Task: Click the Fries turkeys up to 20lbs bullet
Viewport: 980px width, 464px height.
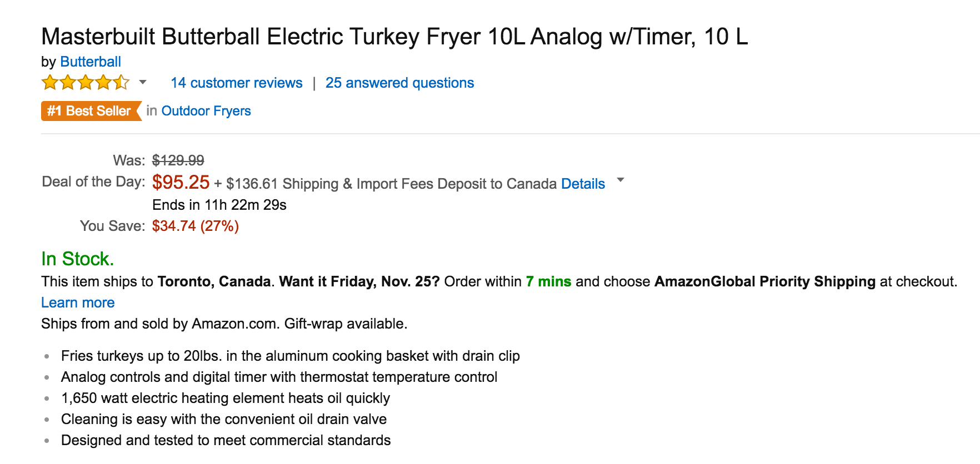Action: coord(291,356)
